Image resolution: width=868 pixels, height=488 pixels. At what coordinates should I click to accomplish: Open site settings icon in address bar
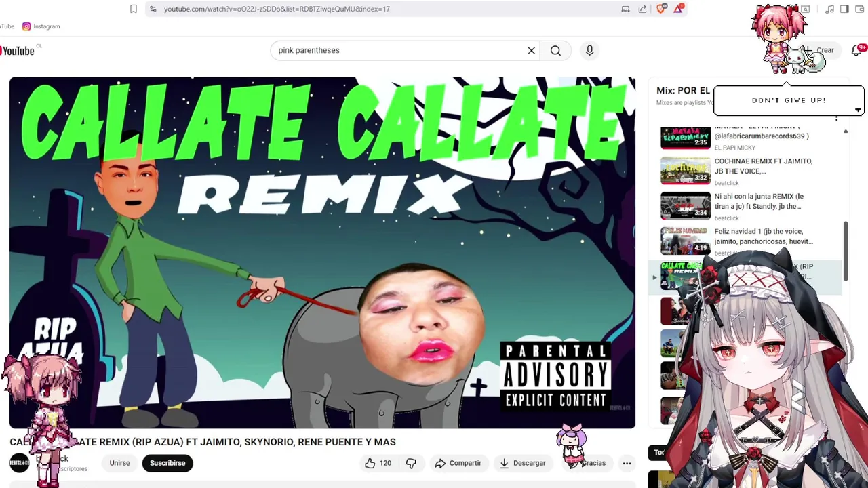pyautogui.click(x=153, y=9)
